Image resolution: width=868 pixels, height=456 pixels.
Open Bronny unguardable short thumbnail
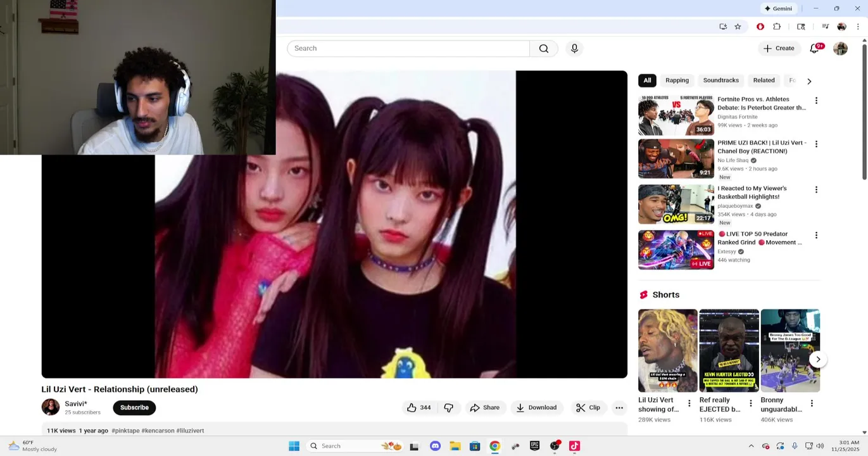point(790,351)
